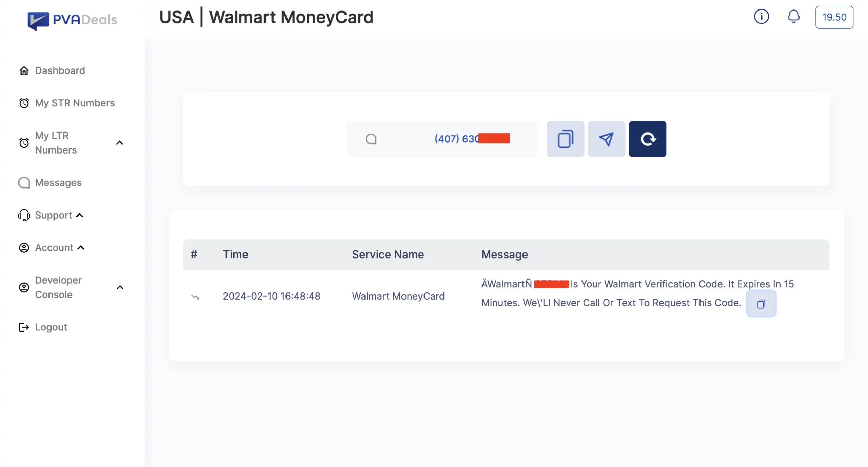Viewport: 868px width, 467px height.
Task: Click the incoming arrow icon in message row
Action: pos(195,297)
